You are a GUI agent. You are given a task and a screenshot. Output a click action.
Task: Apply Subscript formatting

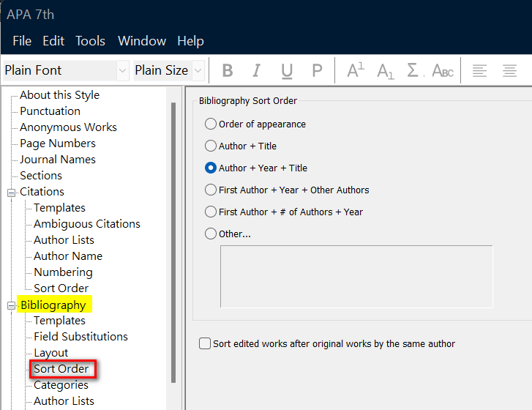(x=386, y=71)
